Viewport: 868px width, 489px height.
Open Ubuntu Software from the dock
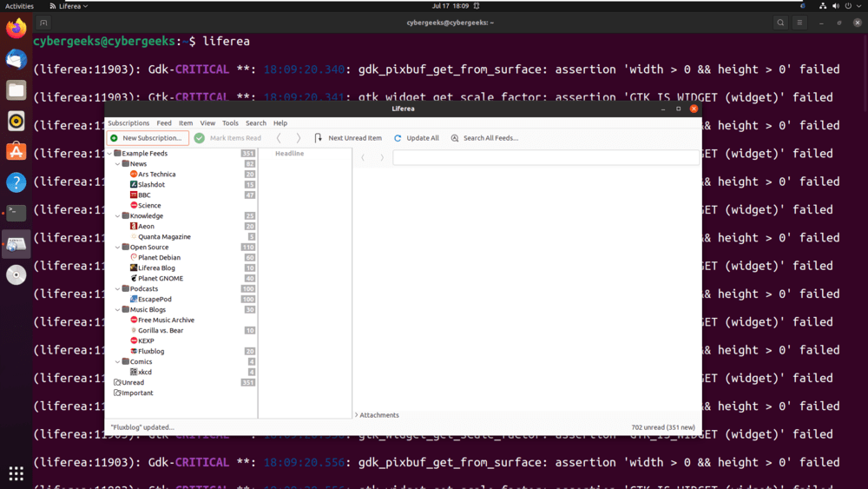coord(16,152)
